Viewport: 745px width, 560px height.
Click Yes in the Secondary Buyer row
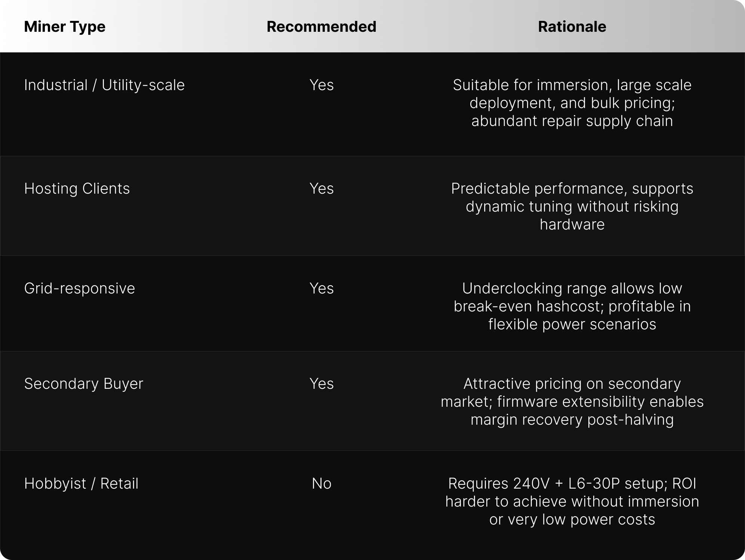pyautogui.click(x=321, y=384)
